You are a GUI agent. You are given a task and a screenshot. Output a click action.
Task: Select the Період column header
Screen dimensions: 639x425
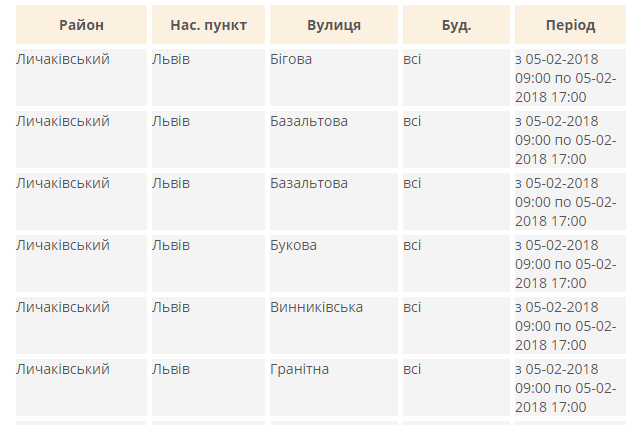570,25
